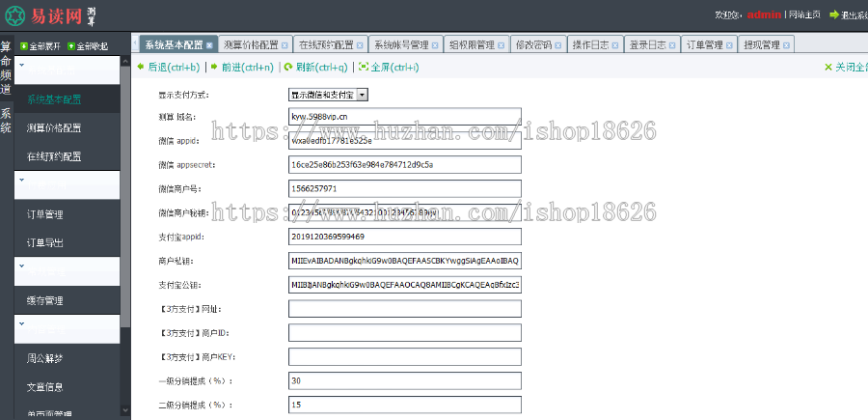Click the 网站主页 link in the header
Viewport: 868px width, 420px height.
point(803,14)
